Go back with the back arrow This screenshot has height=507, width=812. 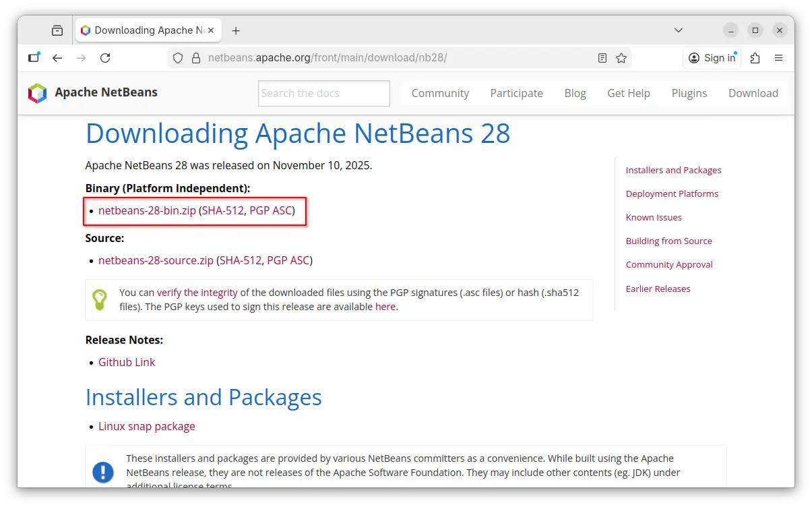click(57, 58)
